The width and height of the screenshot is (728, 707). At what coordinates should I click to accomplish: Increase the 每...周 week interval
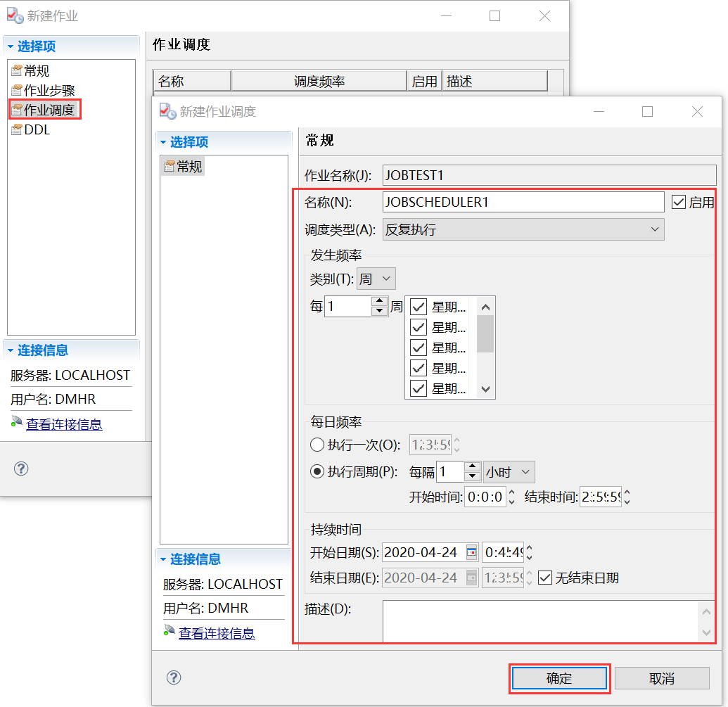[x=379, y=301]
